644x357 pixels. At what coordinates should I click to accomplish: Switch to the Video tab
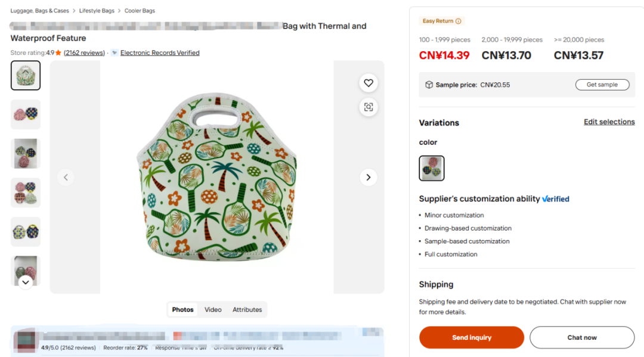213,309
